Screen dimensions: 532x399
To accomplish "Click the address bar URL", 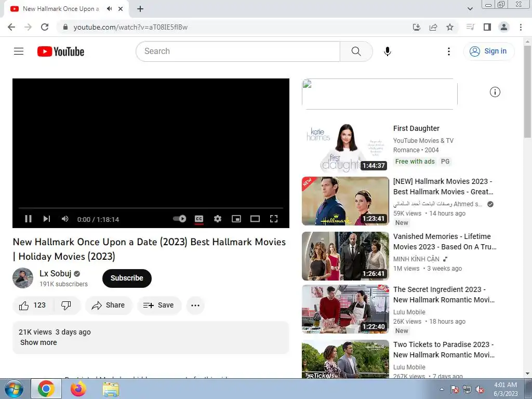I will (130, 27).
